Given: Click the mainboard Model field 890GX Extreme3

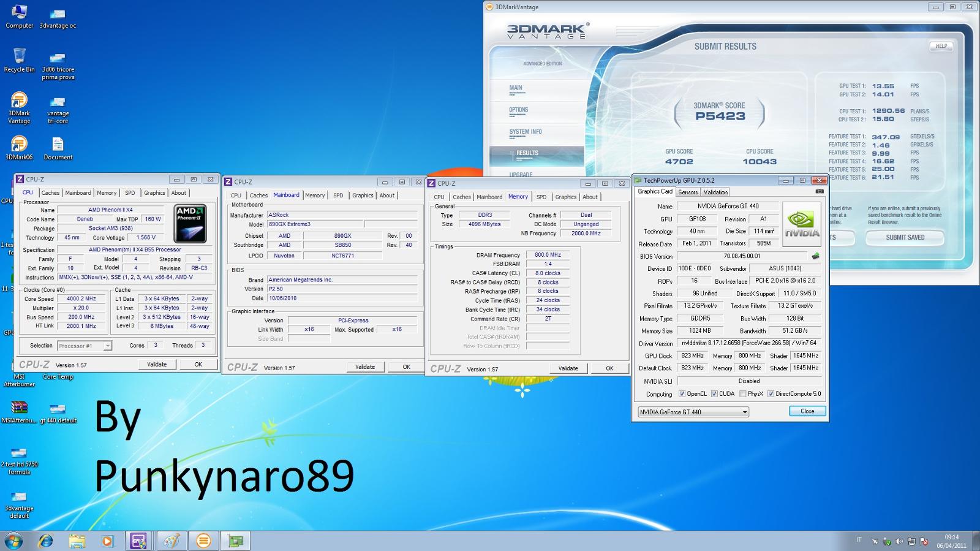Looking at the screenshot, I should click(x=315, y=224).
